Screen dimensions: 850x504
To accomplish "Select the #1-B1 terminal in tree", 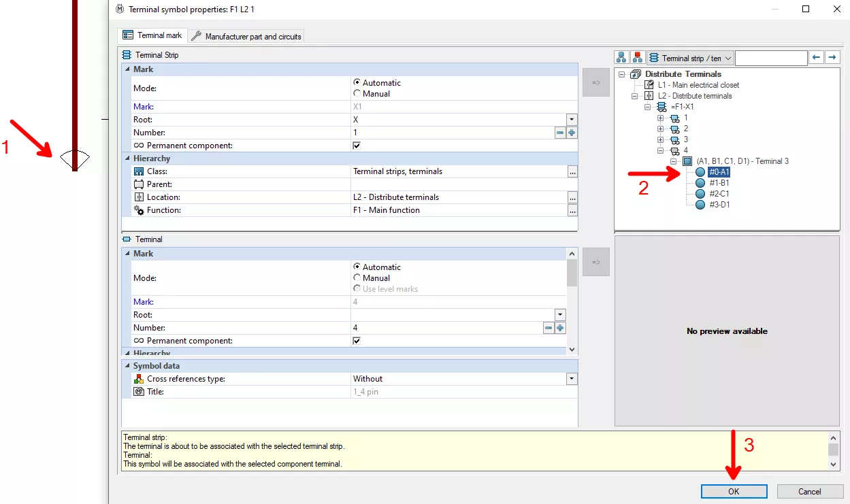I will [x=719, y=183].
